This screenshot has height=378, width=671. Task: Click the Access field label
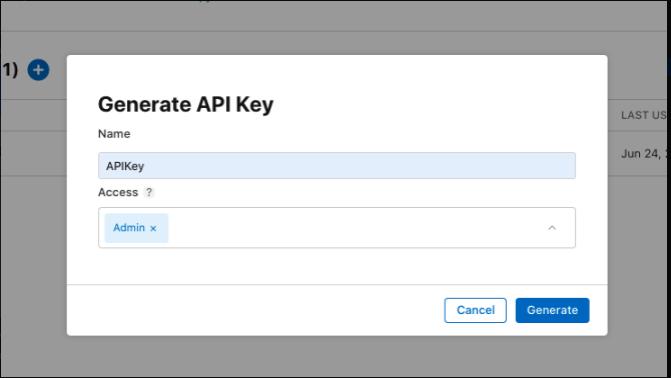tap(118, 192)
